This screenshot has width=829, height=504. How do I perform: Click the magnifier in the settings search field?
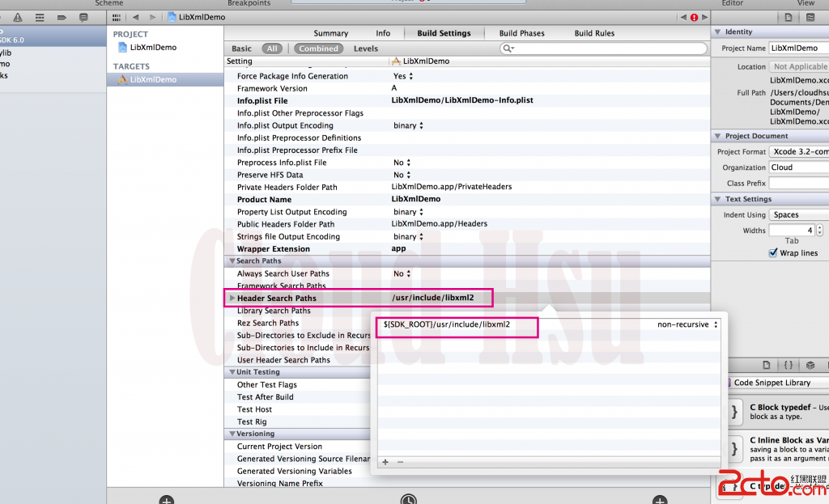508,49
